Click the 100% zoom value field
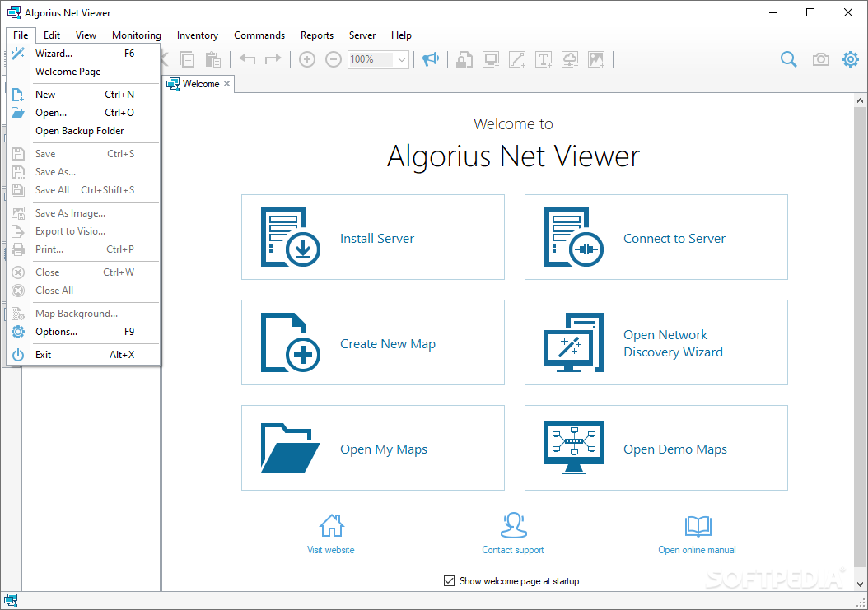Image resolution: width=868 pixels, height=610 pixels. (x=371, y=59)
